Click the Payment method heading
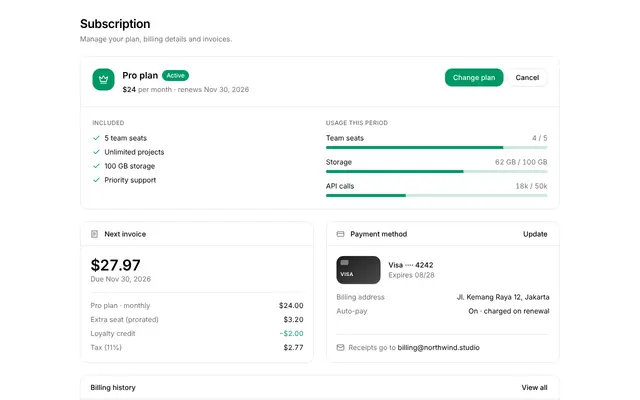This screenshot has height=400, width=640. point(378,234)
